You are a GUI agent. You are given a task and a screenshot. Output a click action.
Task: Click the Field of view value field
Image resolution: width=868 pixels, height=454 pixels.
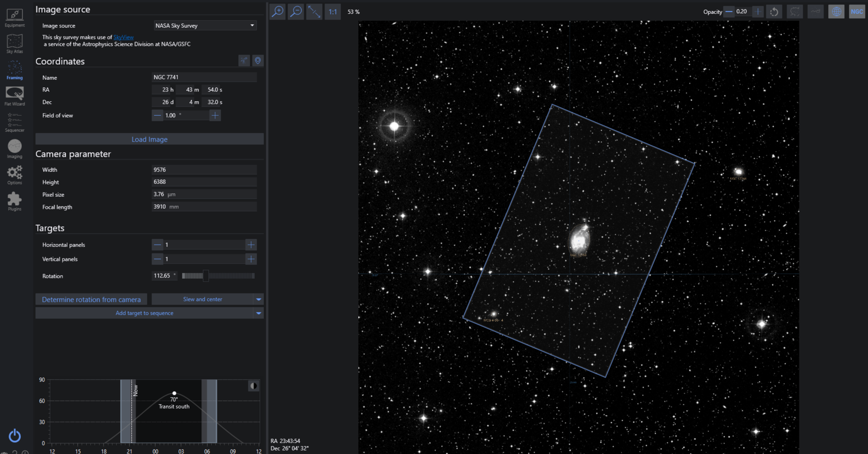[186, 115]
